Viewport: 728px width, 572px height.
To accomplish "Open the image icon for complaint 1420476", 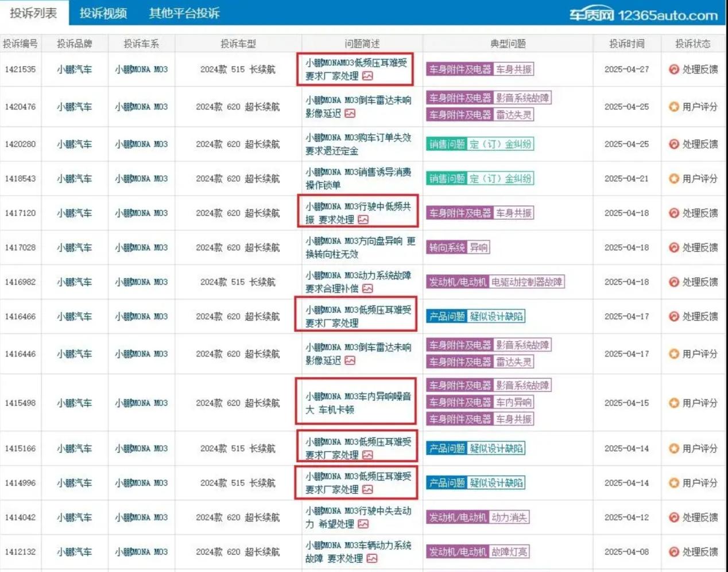I will pos(350,114).
